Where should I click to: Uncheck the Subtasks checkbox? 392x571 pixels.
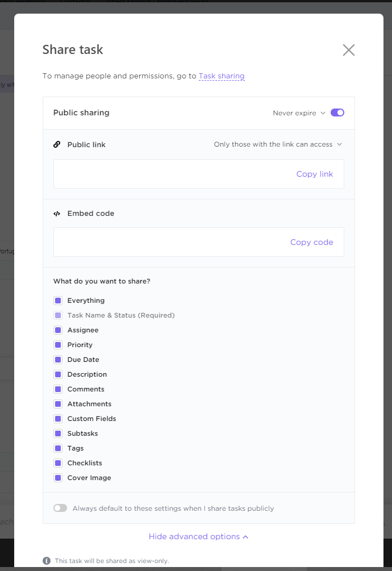tap(58, 434)
